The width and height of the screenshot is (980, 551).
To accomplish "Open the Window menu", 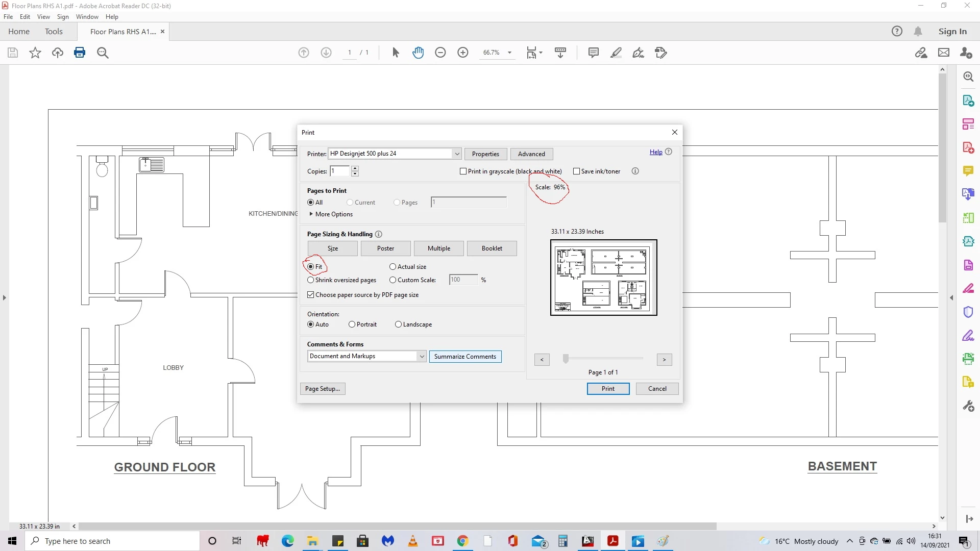I will click(87, 17).
